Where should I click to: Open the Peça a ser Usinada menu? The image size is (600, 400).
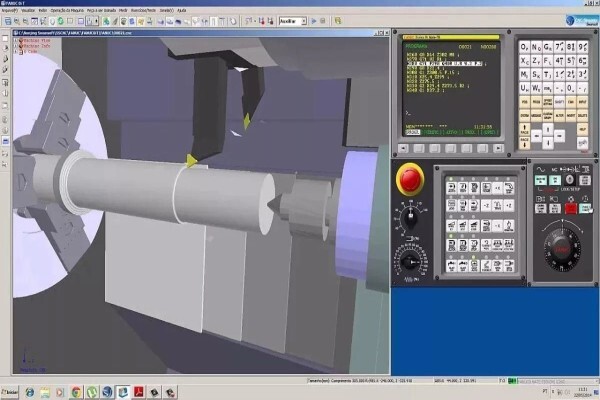click(x=101, y=11)
